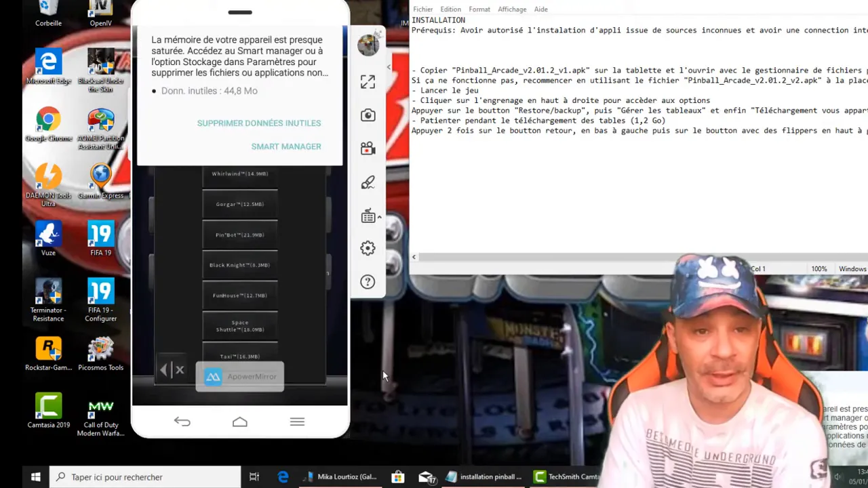This screenshot has height=488, width=868.
Task: Select the Picosmos Tools desktop icon
Action: click(100, 354)
